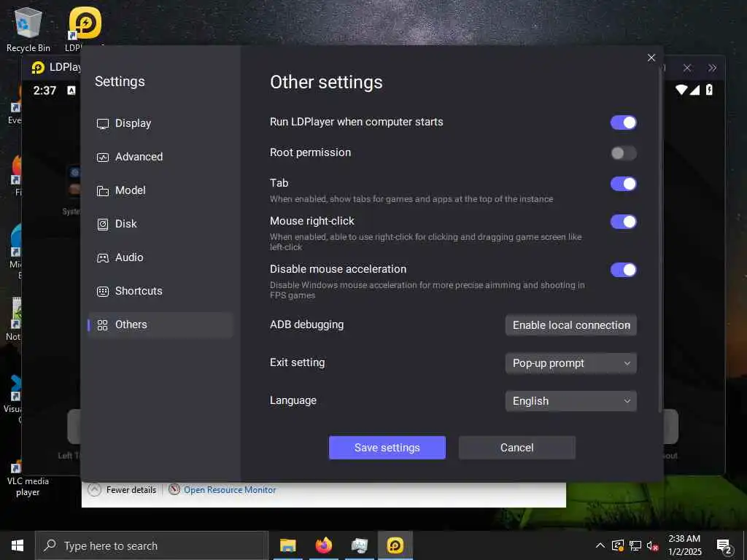Click the security warning tray icon
The height and width of the screenshot is (560, 747).
617,545
